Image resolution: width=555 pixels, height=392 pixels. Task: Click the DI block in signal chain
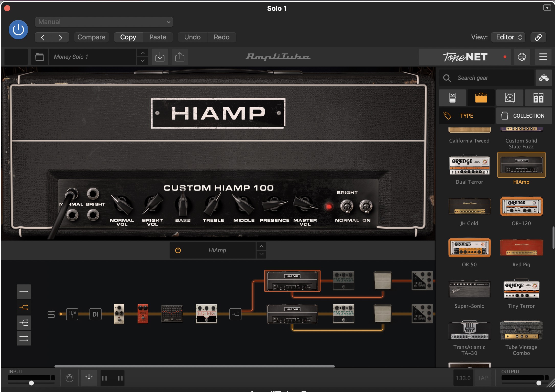pyautogui.click(x=95, y=314)
